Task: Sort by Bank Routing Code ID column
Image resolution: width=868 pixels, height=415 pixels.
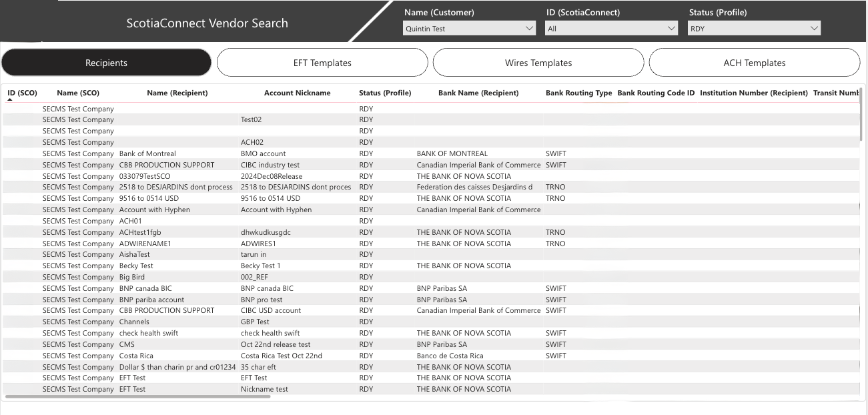Action: point(656,93)
